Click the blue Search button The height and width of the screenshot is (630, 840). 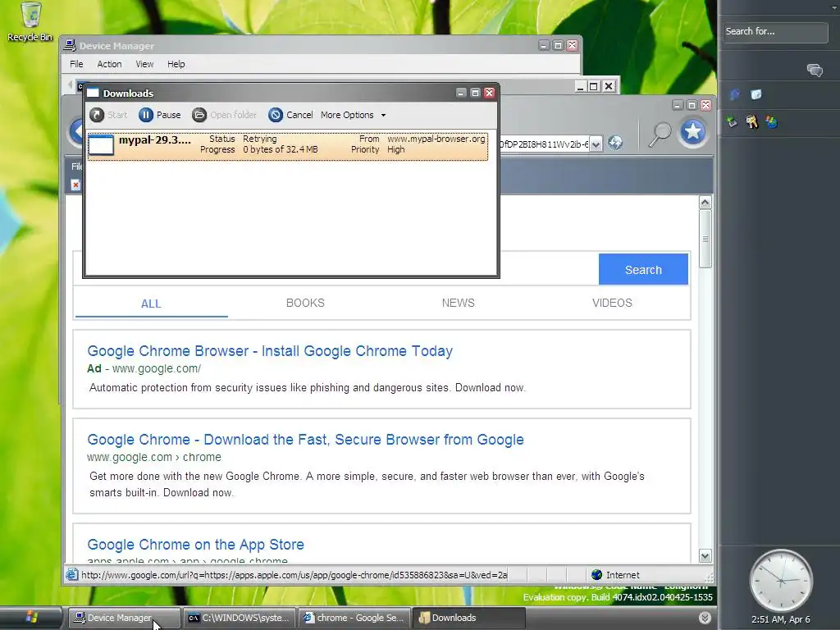(643, 269)
